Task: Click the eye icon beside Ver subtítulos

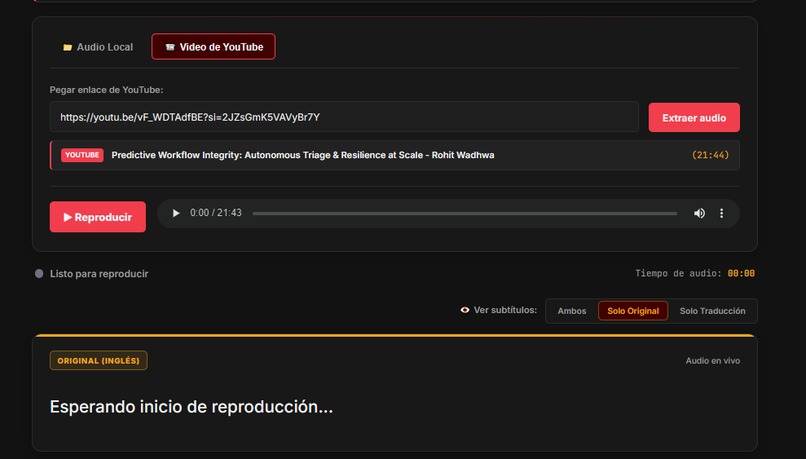Action: point(465,310)
